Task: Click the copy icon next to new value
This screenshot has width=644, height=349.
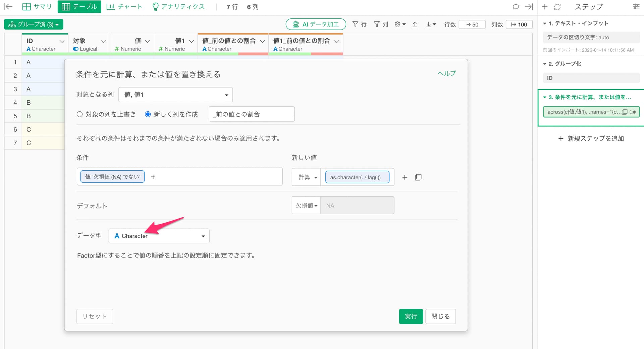Action: pos(418,177)
